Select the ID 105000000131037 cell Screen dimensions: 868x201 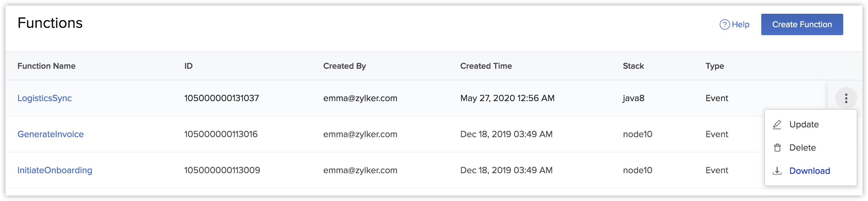(x=221, y=98)
